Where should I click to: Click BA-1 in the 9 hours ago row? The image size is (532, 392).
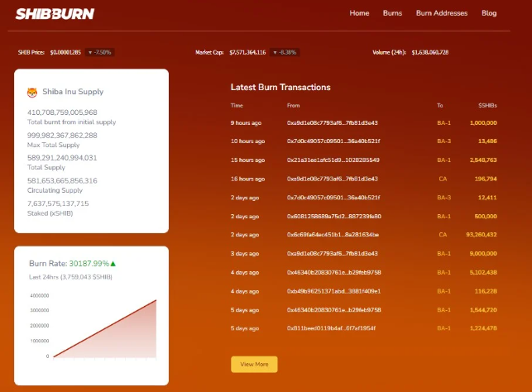(443, 122)
